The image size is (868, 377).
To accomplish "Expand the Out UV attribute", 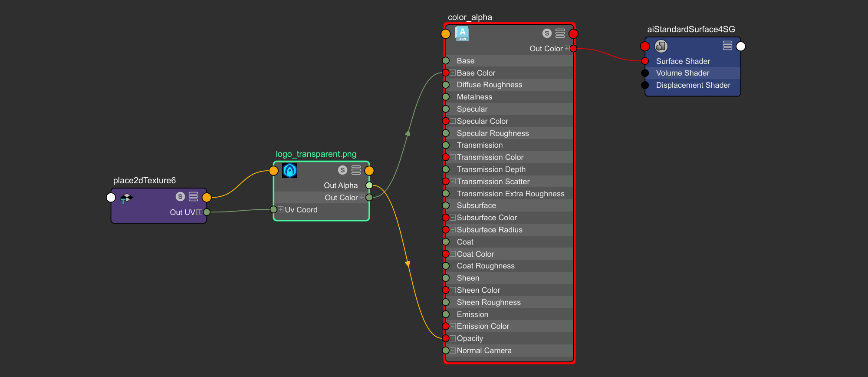I will pyautogui.click(x=199, y=212).
